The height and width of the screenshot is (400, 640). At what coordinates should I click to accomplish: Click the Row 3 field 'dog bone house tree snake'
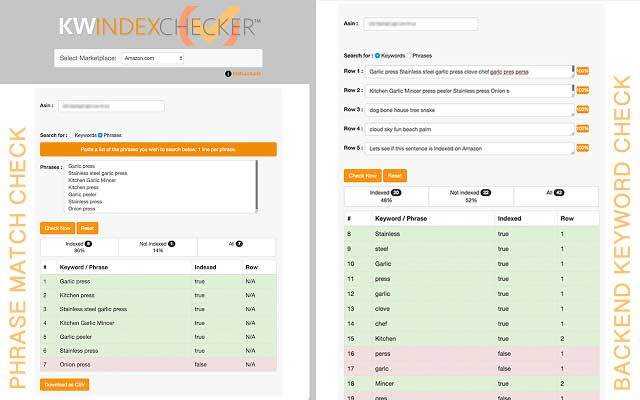tap(469, 110)
